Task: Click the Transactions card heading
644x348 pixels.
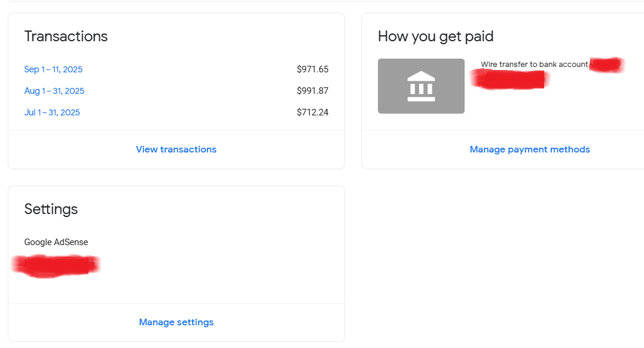Action: point(66,36)
